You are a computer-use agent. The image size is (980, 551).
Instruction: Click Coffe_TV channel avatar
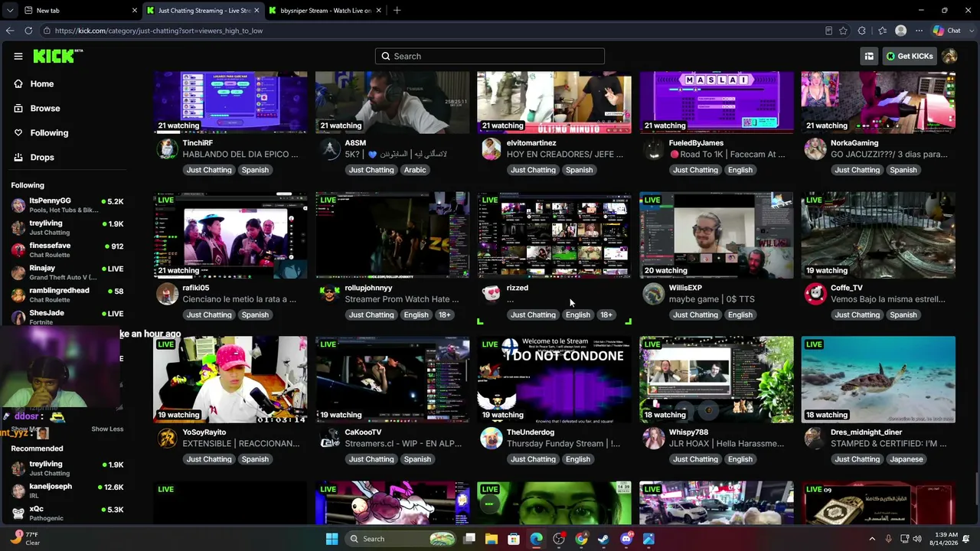815,293
